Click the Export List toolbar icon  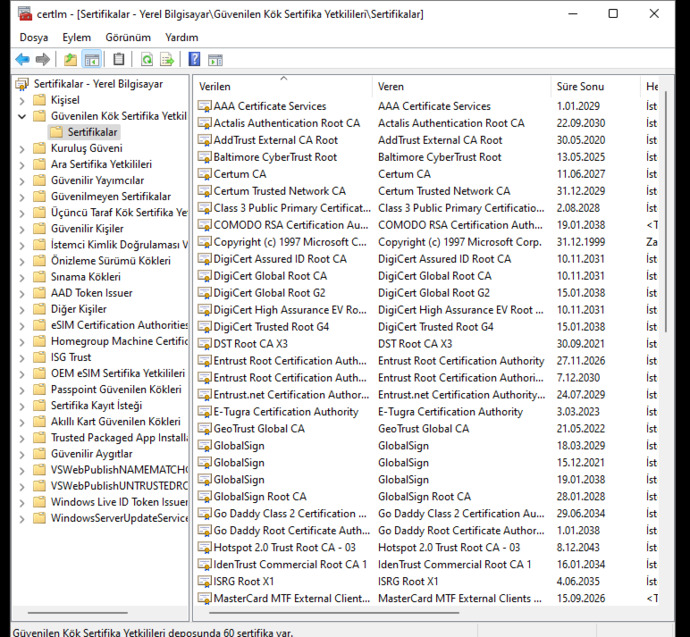[x=167, y=59]
